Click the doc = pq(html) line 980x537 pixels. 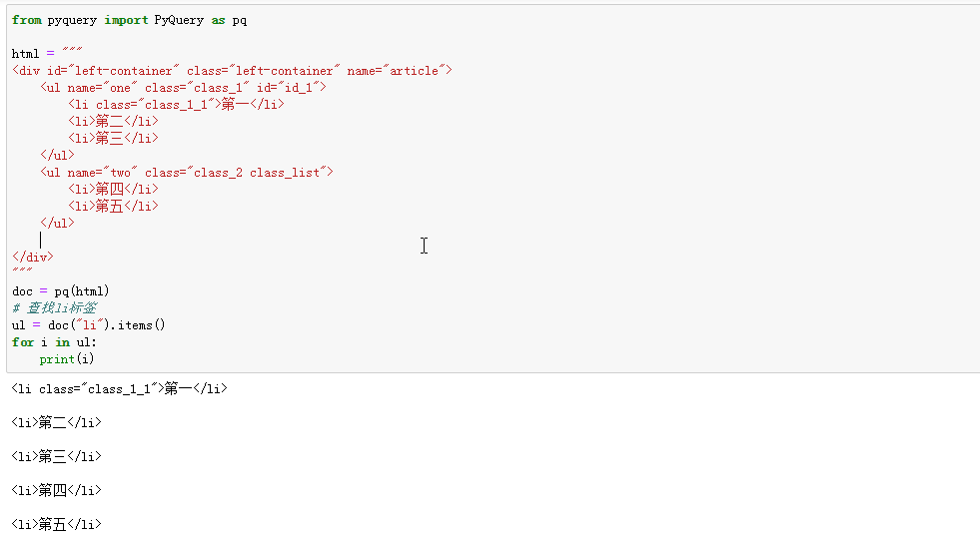click(x=61, y=291)
